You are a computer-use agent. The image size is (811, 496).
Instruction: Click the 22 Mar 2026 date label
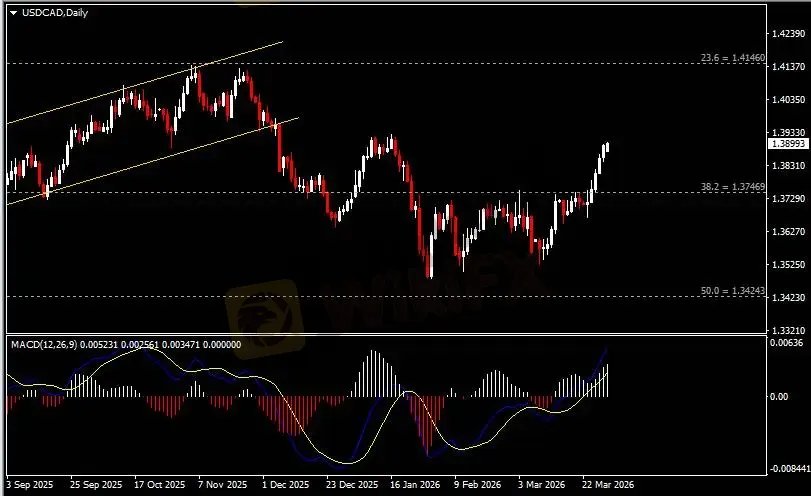(x=609, y=484)
